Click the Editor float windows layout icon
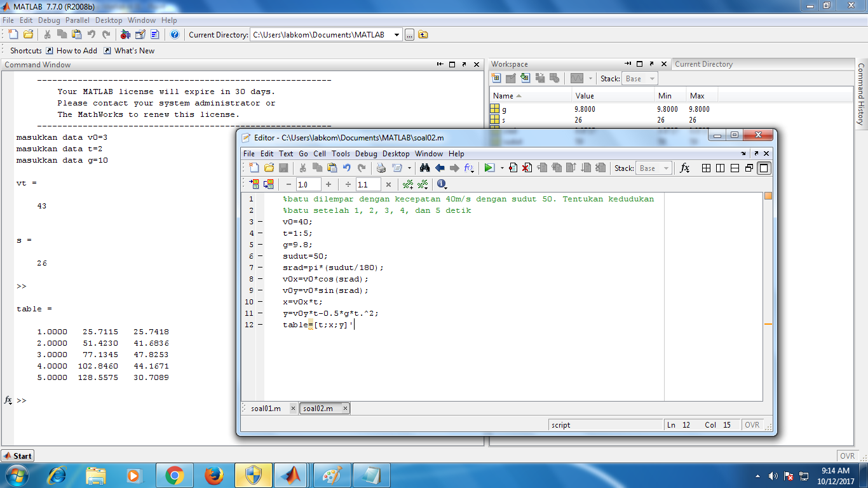868x488 pixels. click(749, 168)
